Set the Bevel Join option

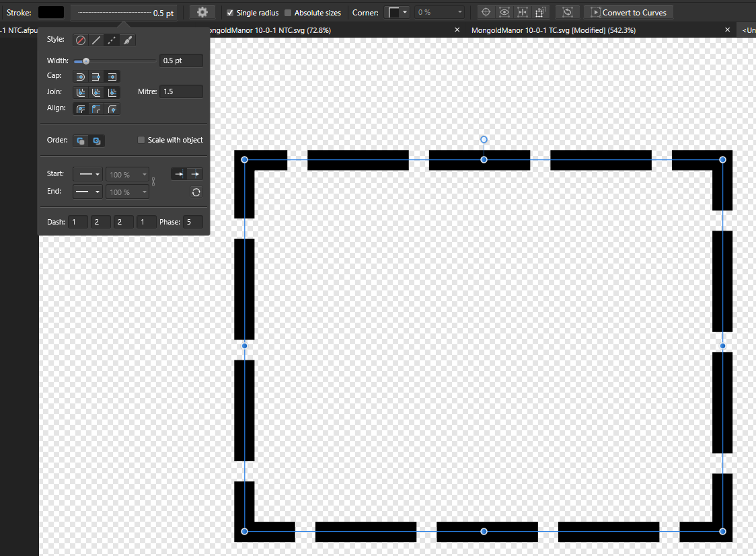click(96, 93)
